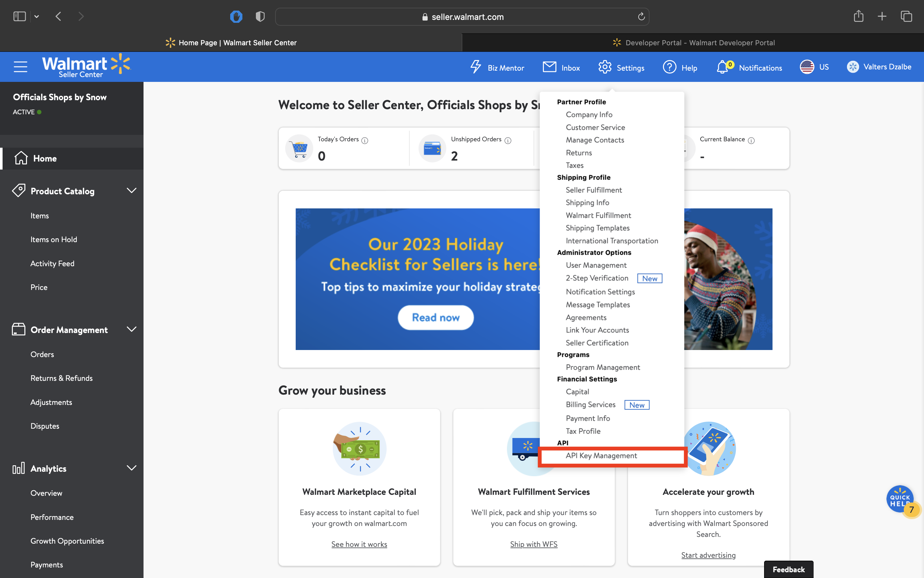Image resolution: width=924 pixels, height=578 pixels.
Task: Click the Today's Orders shopping cart icon
Action: (299, 148)
